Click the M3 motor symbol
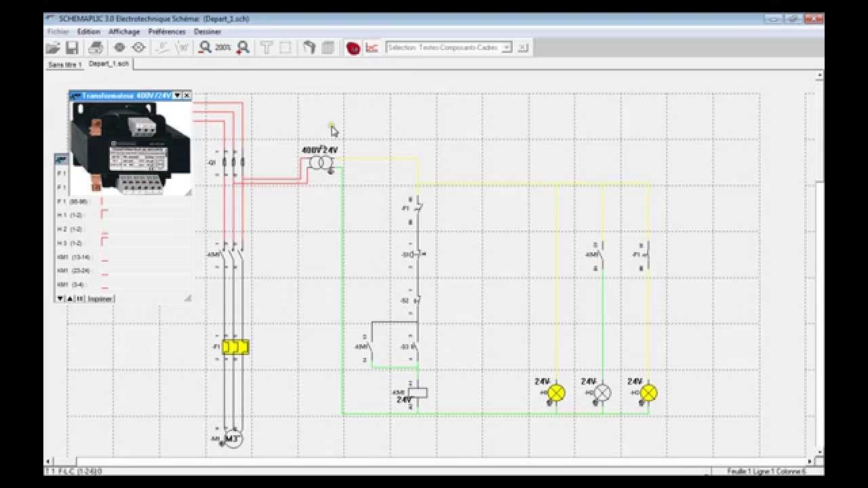This screenshot has width=868, height=488. 233,439
